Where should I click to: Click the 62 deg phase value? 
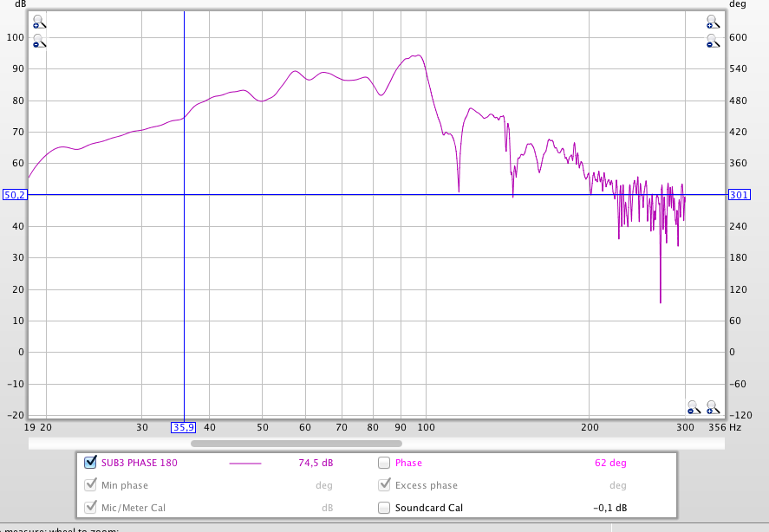610,463
